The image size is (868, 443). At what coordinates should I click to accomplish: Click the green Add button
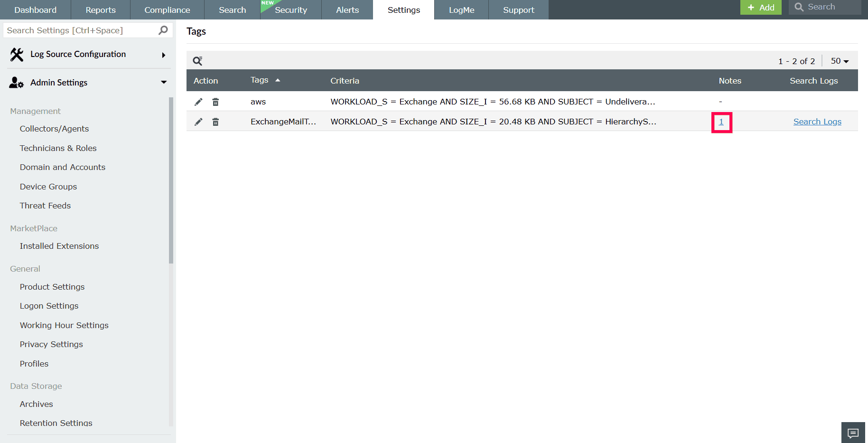click(x=761, y=8)
